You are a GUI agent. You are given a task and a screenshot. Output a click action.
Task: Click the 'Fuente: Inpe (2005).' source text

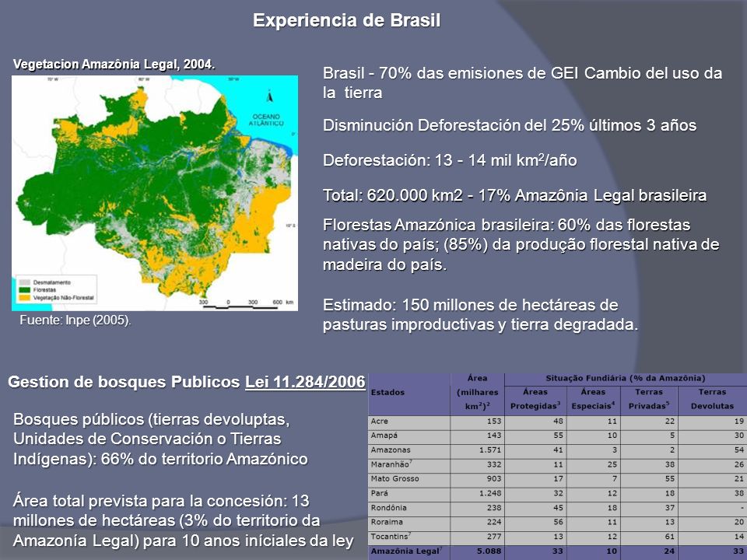click(x=75, y=320)
